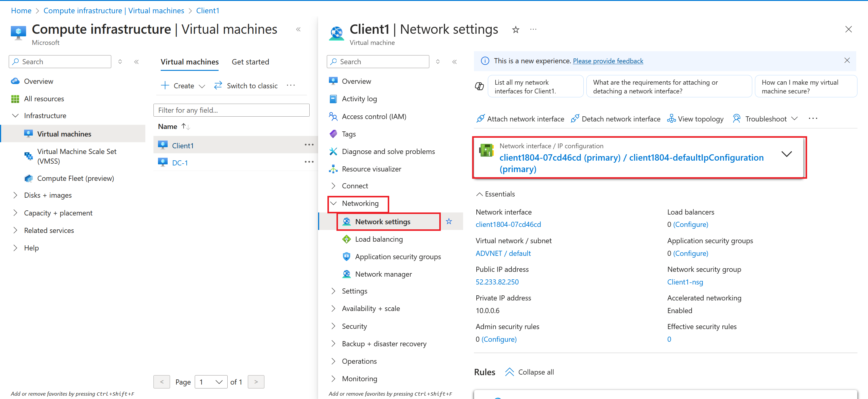This screenshot has width=868, height=399.
Task: Open View topology
Action: [x=695, y=118]
